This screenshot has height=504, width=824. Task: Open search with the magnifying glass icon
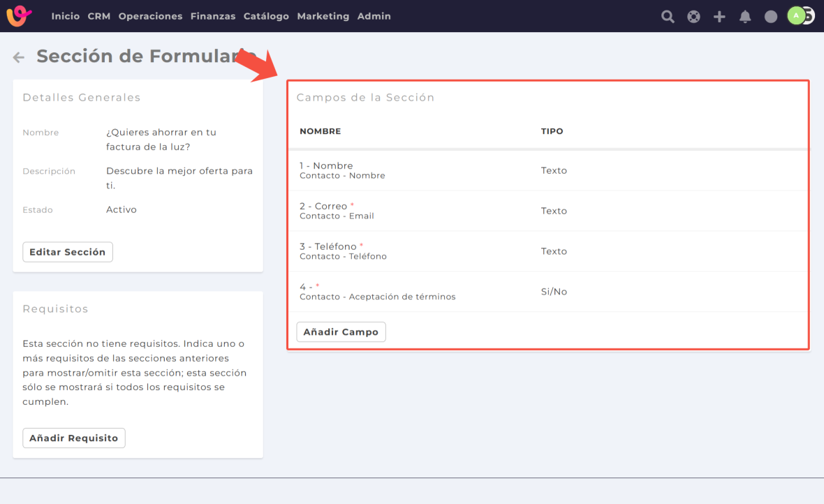[668, 17]
